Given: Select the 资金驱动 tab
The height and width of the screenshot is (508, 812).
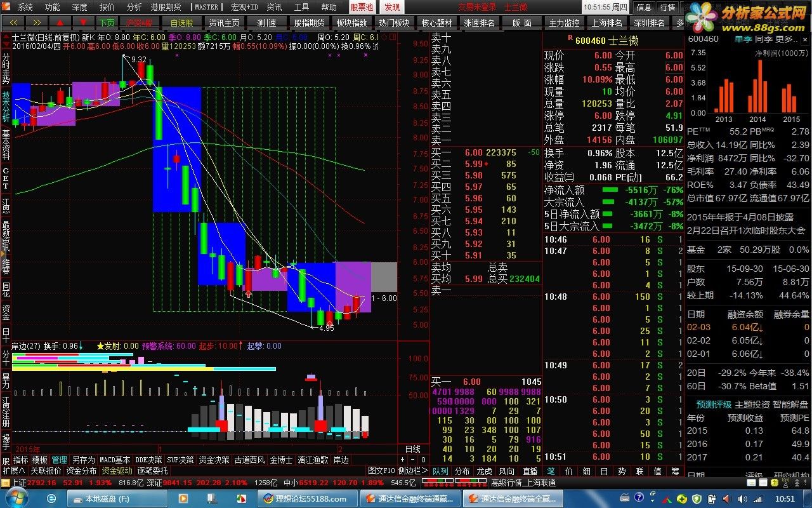Looking at the screenshot, I should click(117, 471).
